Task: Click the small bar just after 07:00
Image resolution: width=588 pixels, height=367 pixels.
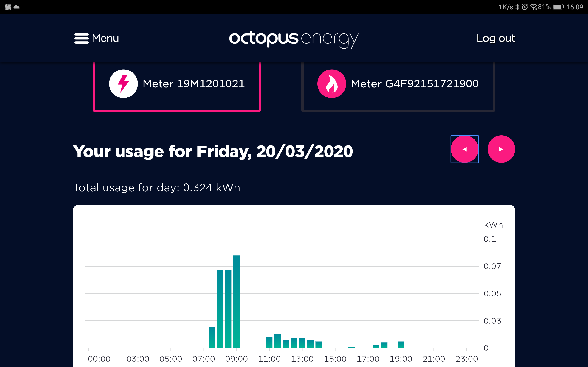Action: click(212, 337)
